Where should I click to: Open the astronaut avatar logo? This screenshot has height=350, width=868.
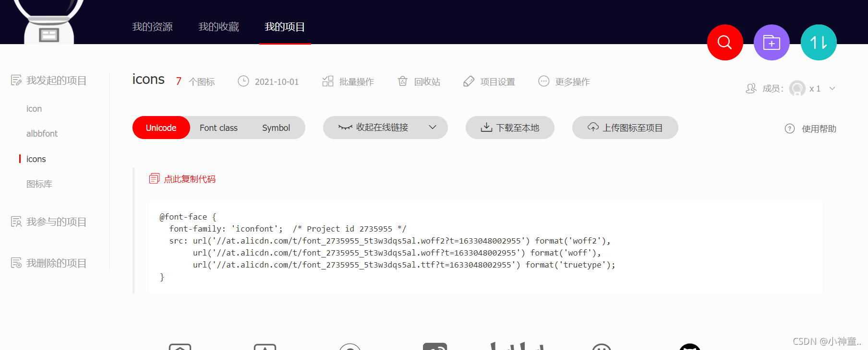[x=48, y=22]
